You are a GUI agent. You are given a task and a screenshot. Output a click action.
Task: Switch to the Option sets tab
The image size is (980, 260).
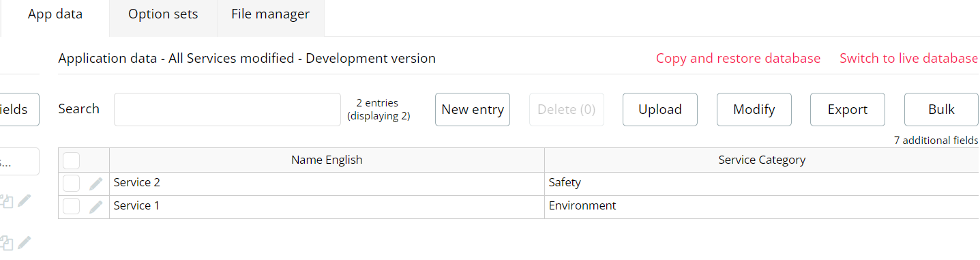click(x=163, y=14)
